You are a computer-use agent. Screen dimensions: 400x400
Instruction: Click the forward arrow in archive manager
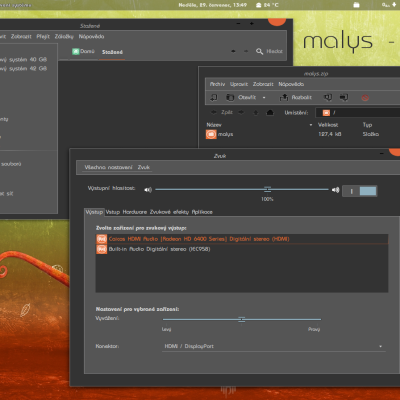(241, 112)
